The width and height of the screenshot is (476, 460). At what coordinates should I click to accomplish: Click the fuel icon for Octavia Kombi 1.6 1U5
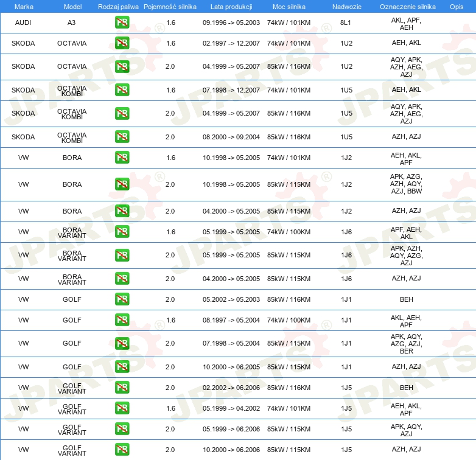122,90
